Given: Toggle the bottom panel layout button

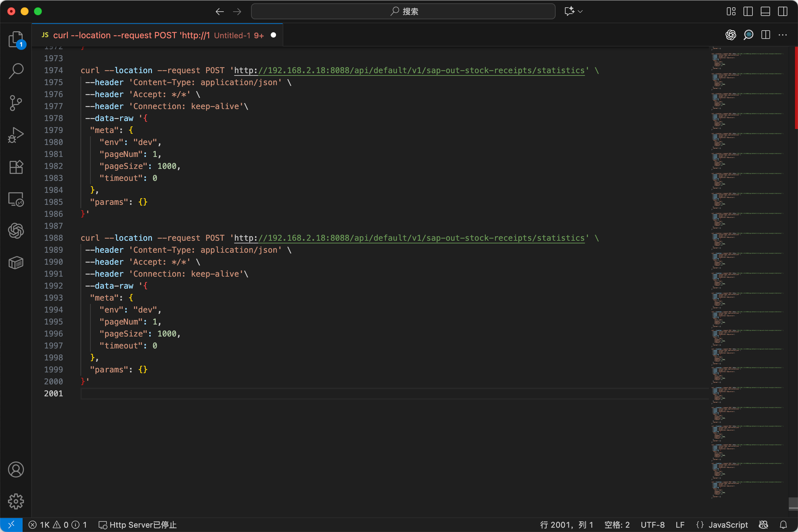Looking at the screenshot, I should (765, 12).
